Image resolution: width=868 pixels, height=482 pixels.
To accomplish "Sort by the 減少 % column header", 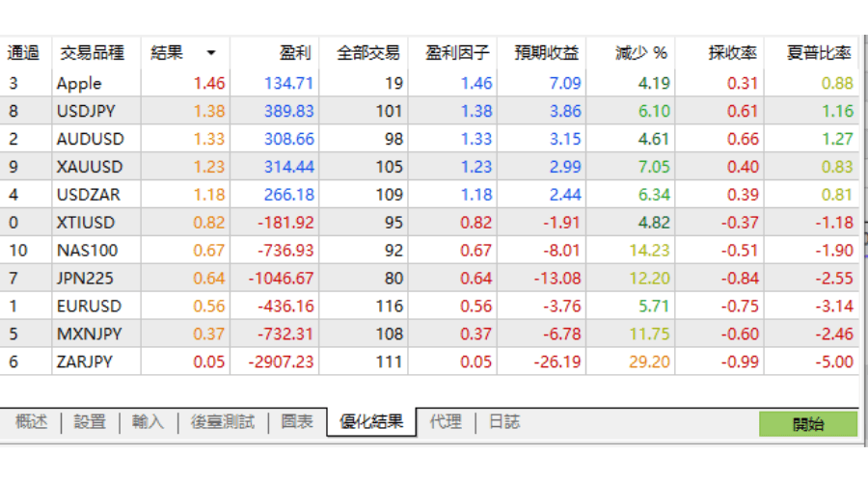I will point(631,53).
